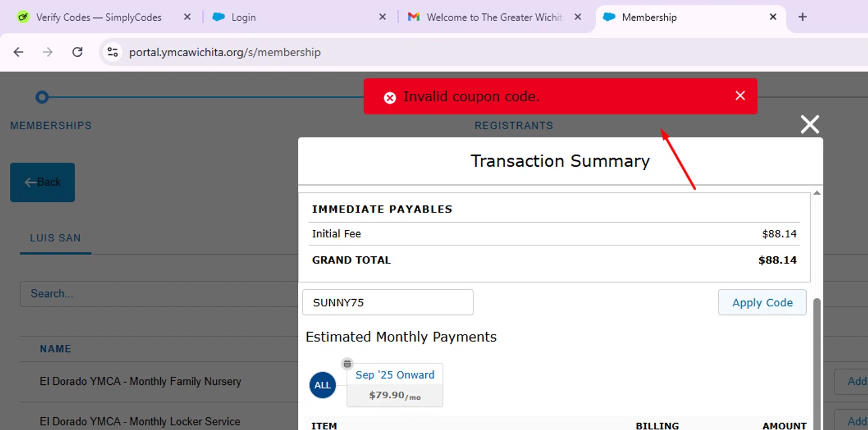Click the IMMEDIATE PAYABLES heading

click(x=382, y=210)
